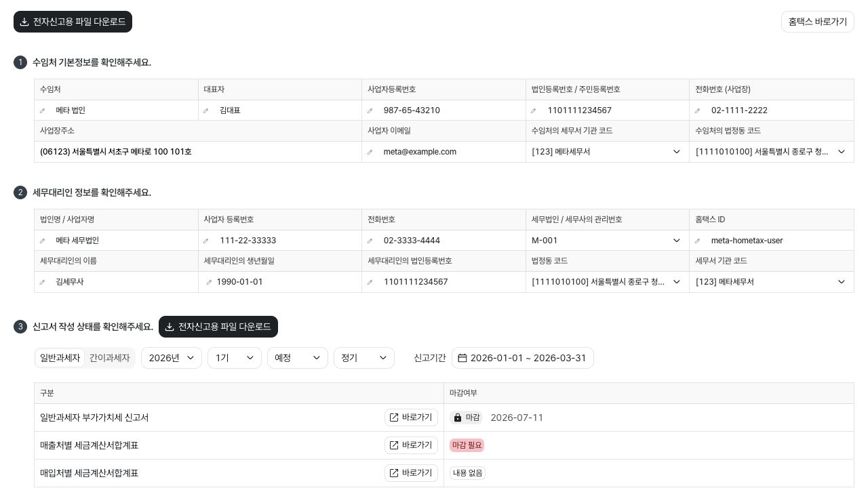Viewport: 868px width, 488px height.
Task: Select the pencil icon next to 111-22-33333
Action: click(206, 241)
